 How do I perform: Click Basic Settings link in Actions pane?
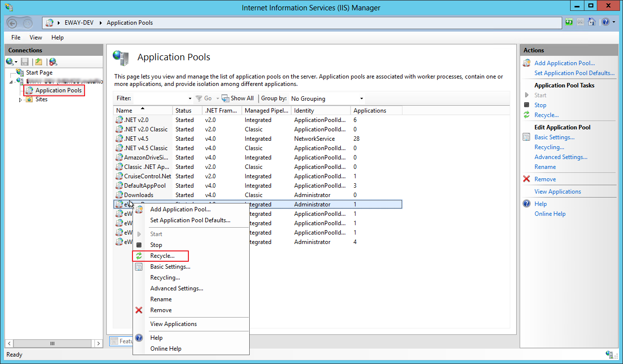(x=554, y=137)
